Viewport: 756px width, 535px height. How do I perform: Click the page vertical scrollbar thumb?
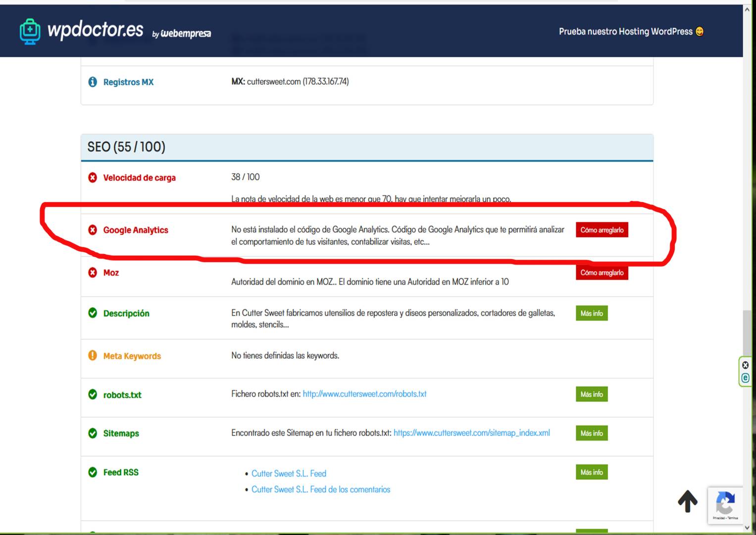pyautogui.click(x=747, y=333)
